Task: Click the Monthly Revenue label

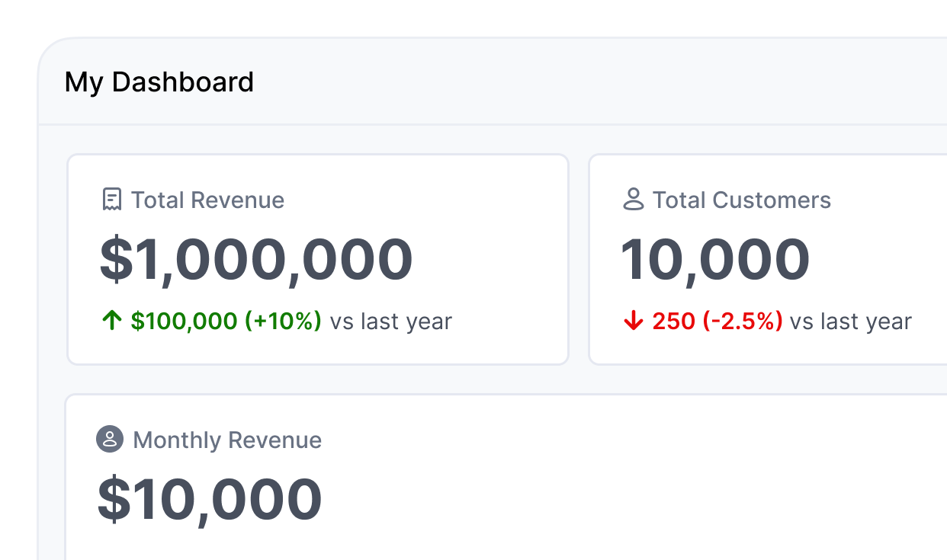Action: click(227, 440)
